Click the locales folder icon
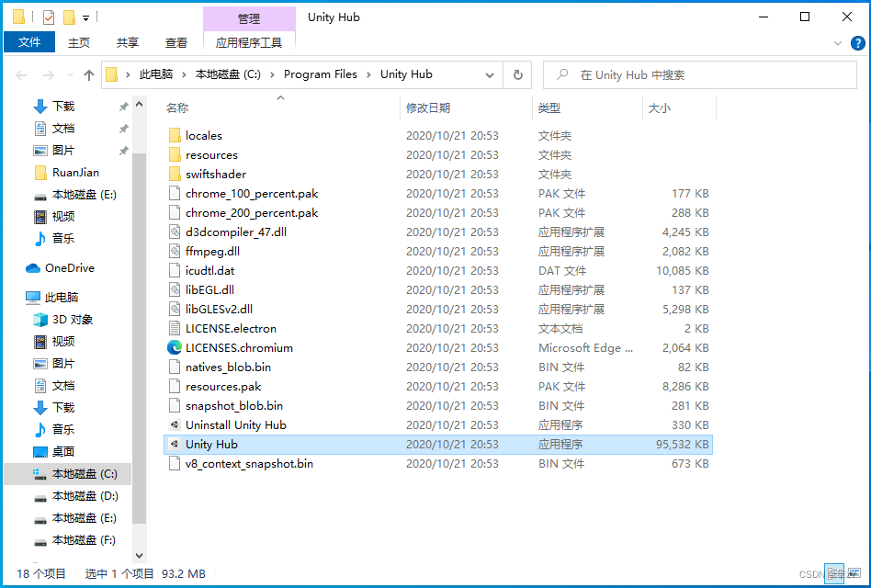Image resolution: width=871 pixels, height=588 pixels. [x=175, y=135]
